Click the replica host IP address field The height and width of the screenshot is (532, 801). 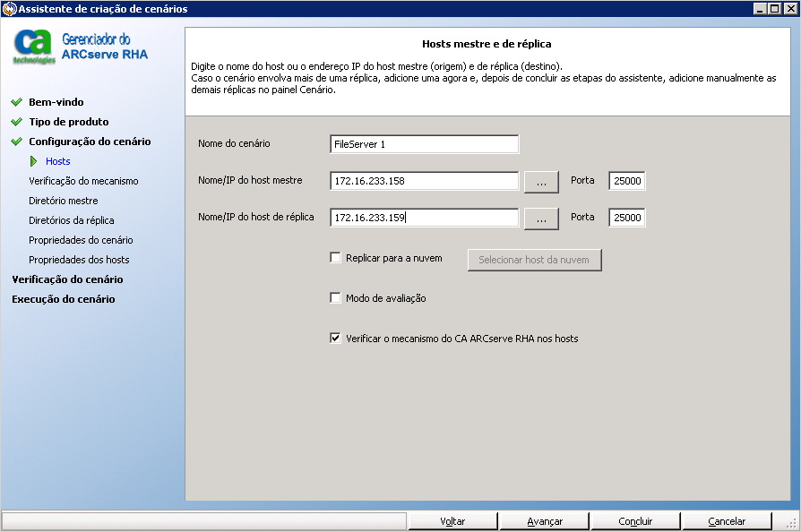tap(424, 218)
